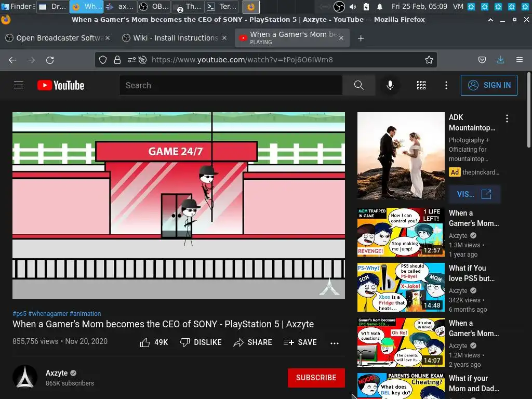Image resolution: width=532 pixels, height=399 pixels.
Task: Switch to the Terminal taskbar window
Action: (221, 6)
